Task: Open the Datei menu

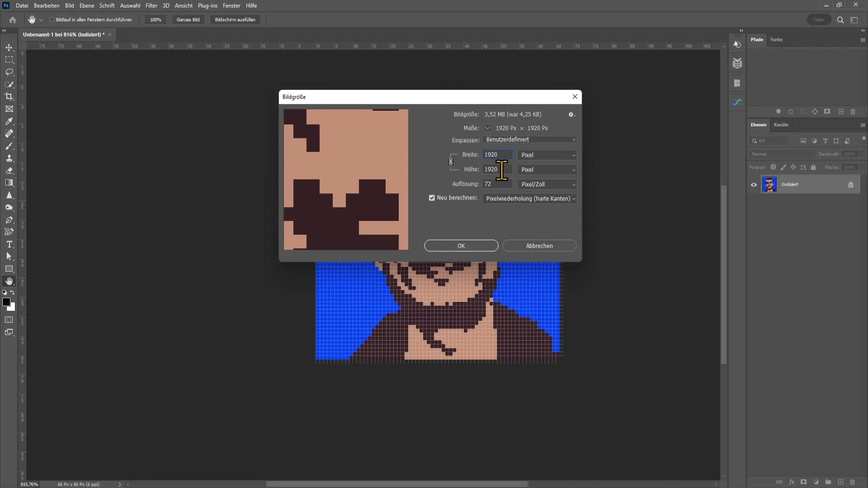Action: coord(22,5)
